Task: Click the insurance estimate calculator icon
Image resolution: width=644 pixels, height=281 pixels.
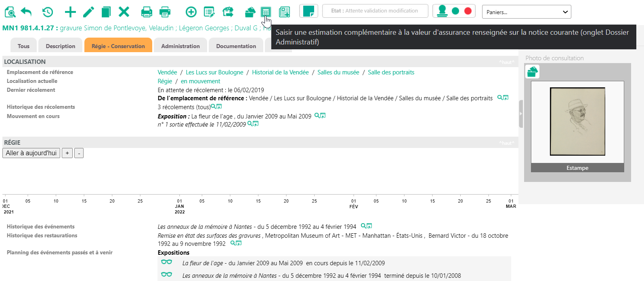Action: pos(265,12)
